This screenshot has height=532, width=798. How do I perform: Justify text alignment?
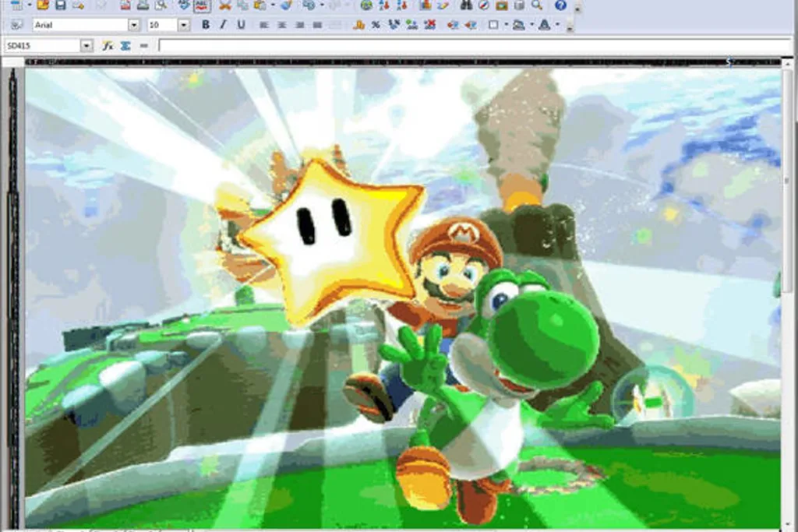(x=317, y=24)
